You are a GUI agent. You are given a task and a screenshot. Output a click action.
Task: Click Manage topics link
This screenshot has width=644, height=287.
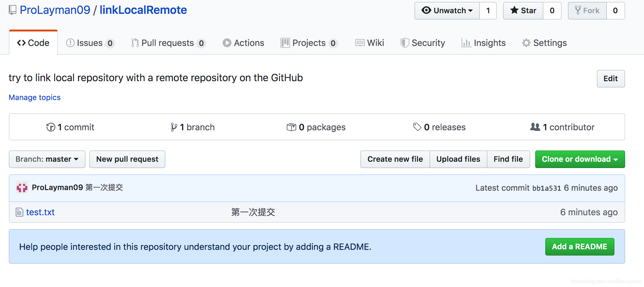35,98
